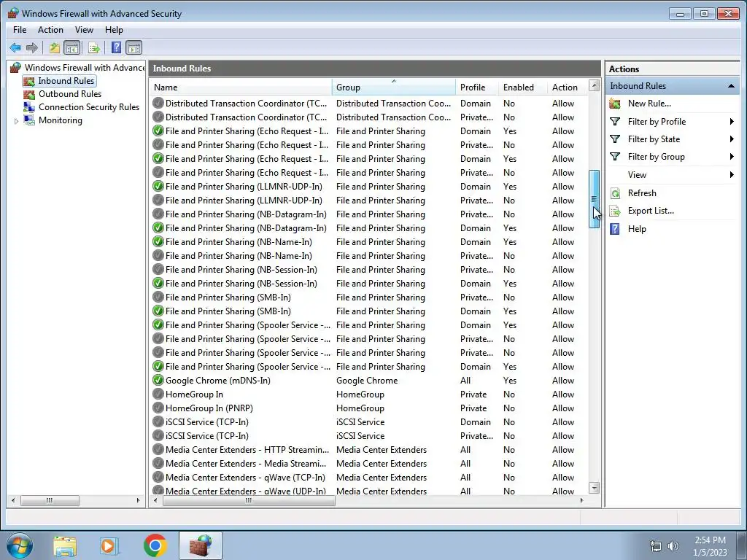Image resolution: width=747 pixels, height=560 pixels.
Task: Click the Filter by Profile funnel icon
Action: coord(615,122)
